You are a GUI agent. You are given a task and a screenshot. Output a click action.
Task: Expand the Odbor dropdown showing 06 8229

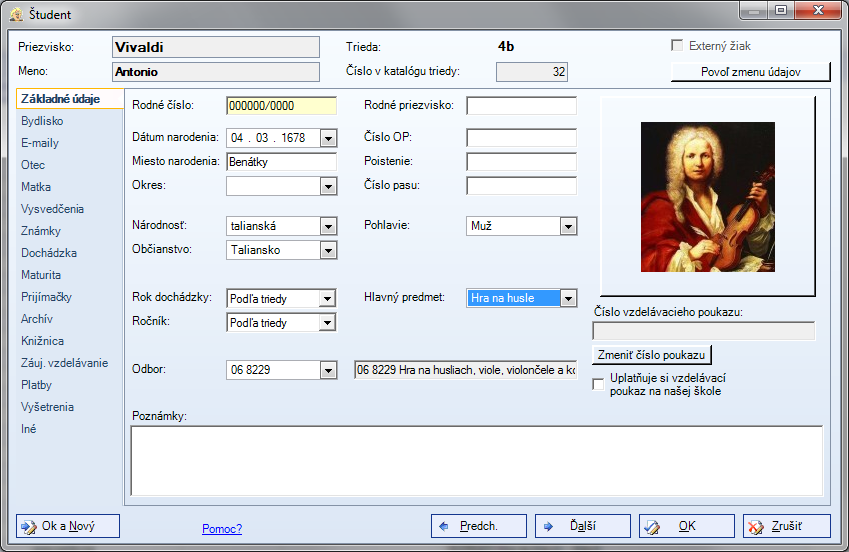click(x=328, y=370)
